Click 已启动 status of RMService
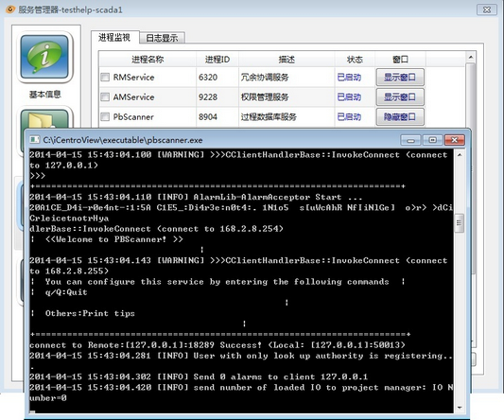 coord(349,78)
